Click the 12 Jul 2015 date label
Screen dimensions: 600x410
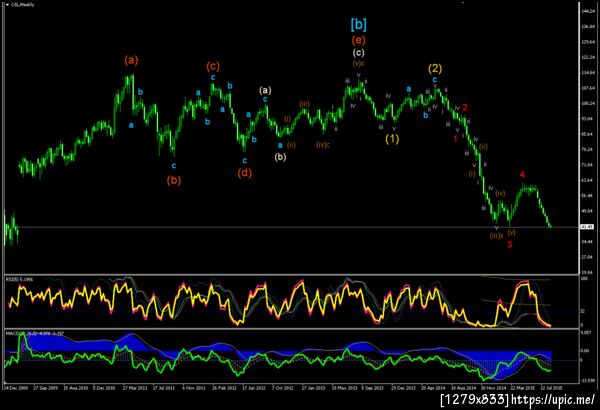point(553,388)
